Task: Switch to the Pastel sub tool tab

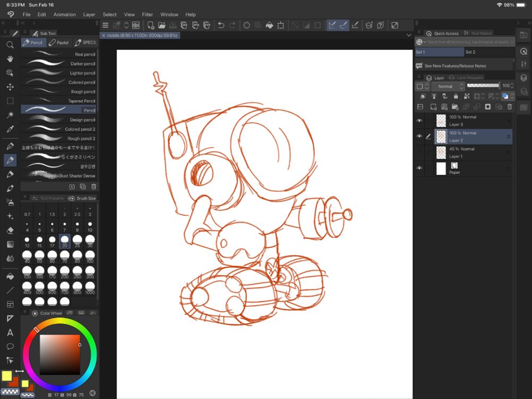Action: coord(59,43)
